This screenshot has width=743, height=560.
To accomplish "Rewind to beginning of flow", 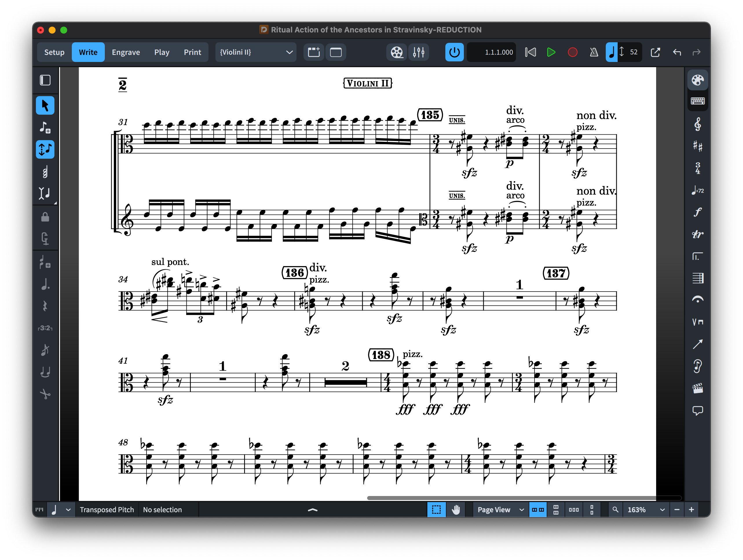I will pos(530,52).
